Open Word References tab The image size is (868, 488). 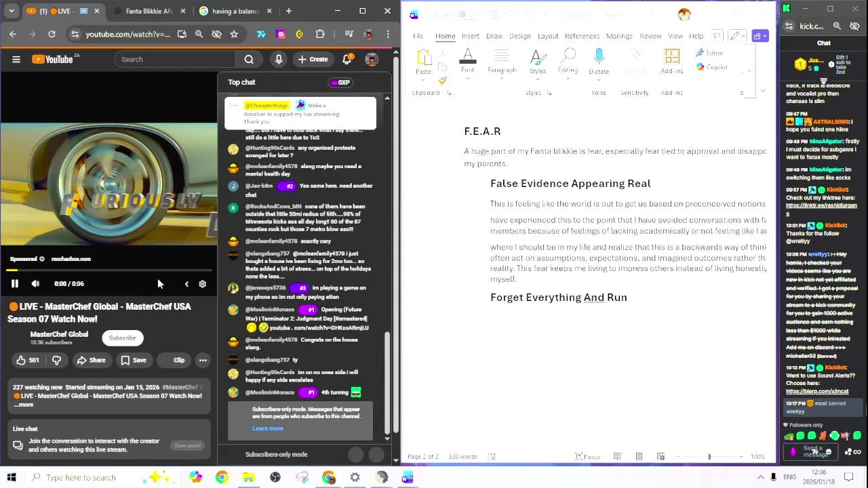tap(582, 36)
